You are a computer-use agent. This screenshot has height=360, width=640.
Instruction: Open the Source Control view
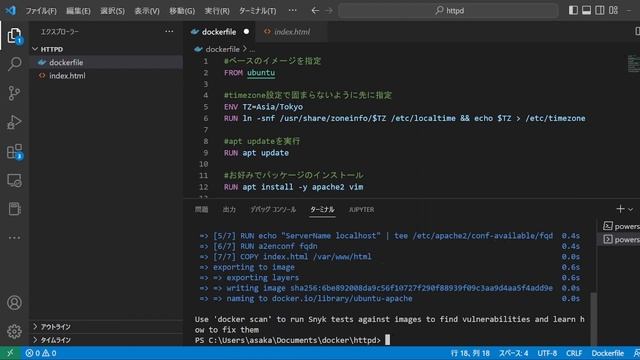click(14, 93)
